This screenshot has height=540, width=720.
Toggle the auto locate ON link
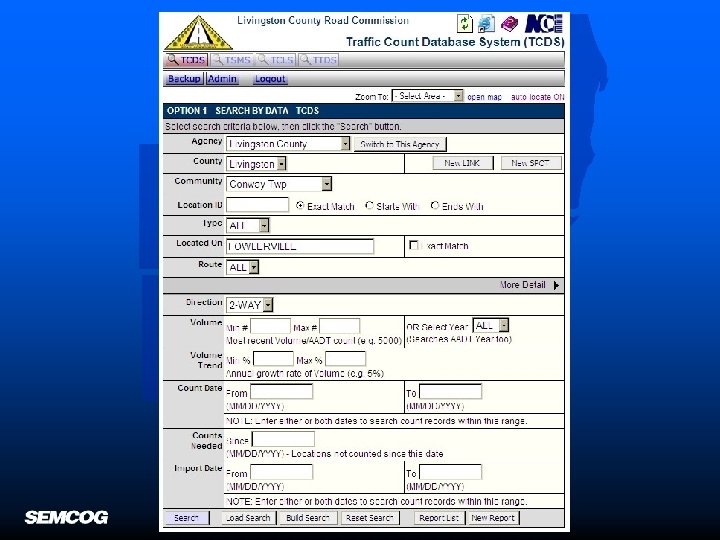(538, 97)
